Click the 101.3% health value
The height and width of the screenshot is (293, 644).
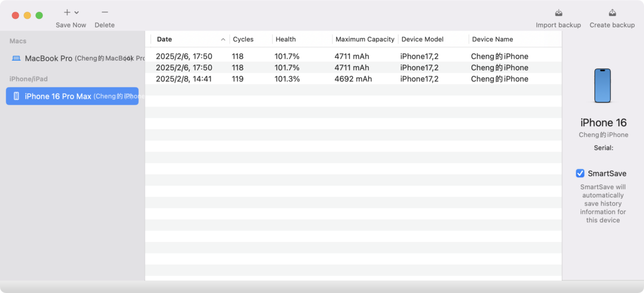pos(287,79)
